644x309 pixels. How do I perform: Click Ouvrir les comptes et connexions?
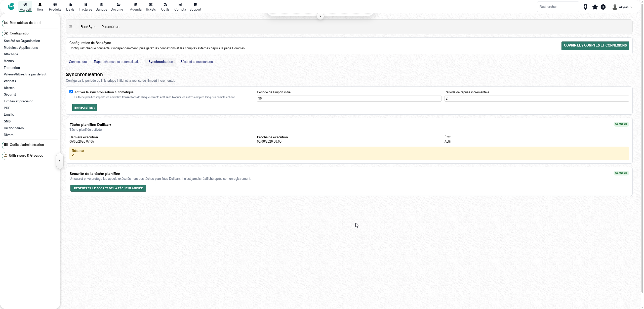595,46
